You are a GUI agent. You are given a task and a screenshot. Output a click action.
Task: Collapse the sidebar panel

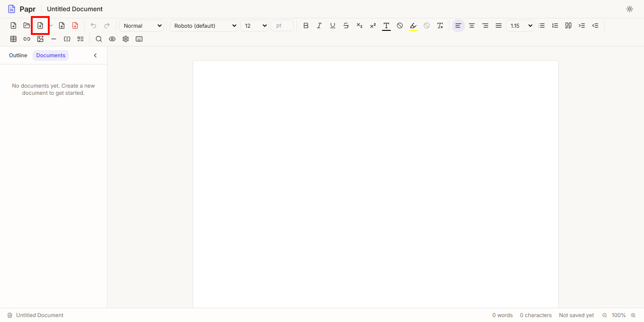tap(95, 55)
